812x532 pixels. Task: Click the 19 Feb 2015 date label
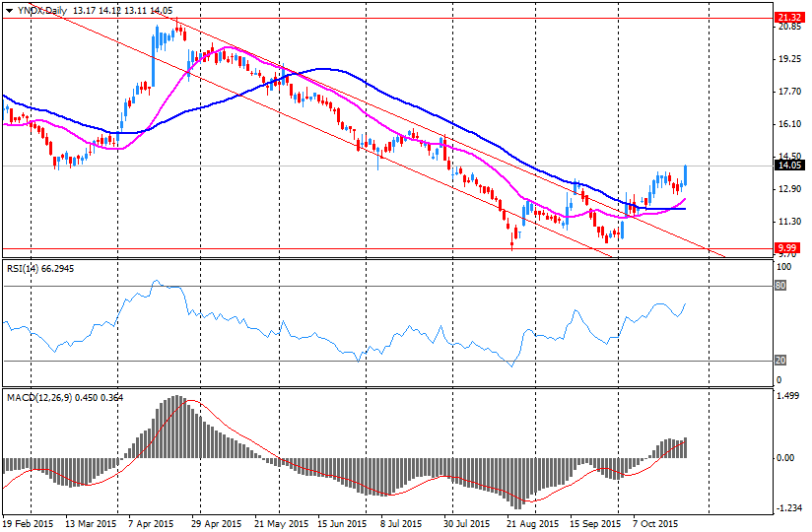(29, 524)
